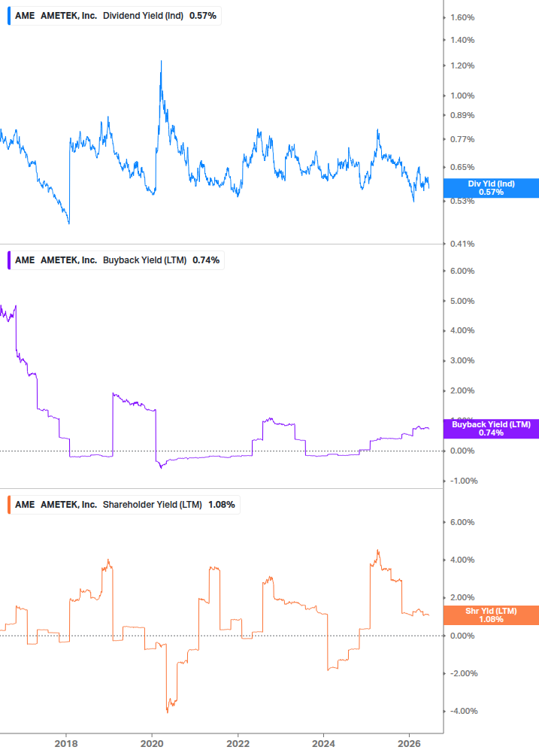
Task: Click the 0.41% tick on dividend yield axis
Action: (462, 244)
